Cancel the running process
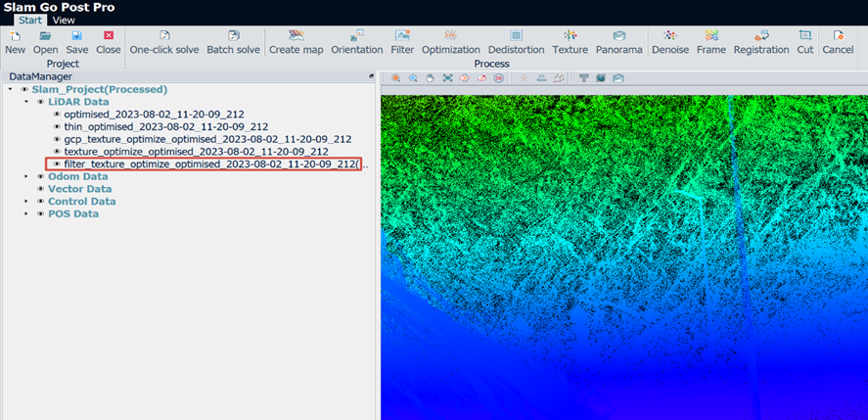 coord(838,43)
